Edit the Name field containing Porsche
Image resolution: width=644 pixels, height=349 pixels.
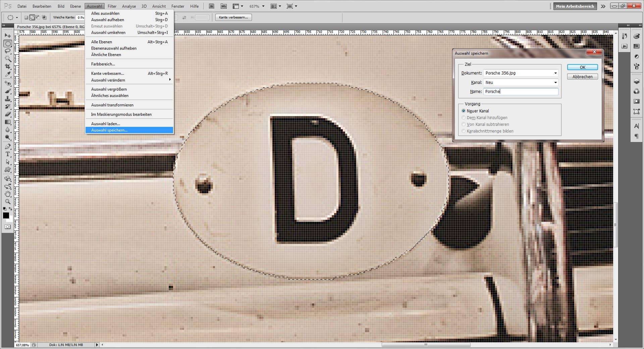[520, 91]
